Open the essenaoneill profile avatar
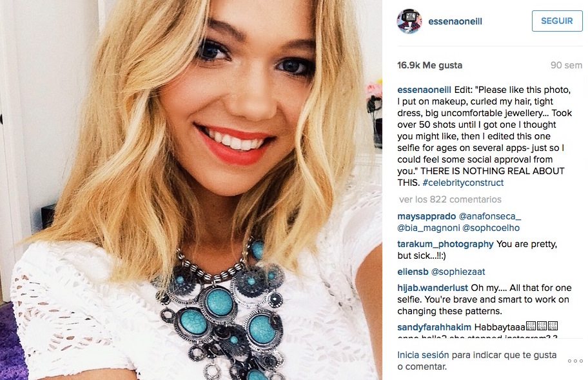The image size is (588, 380). tap(409, 21)
